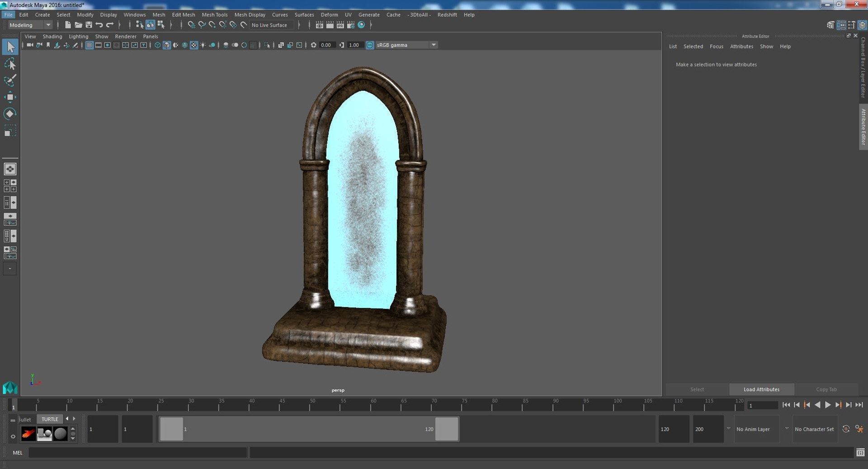Toggle Auto Keyframe at timeline right
This screenshot has width=868, height=469.
click(846, 429)
